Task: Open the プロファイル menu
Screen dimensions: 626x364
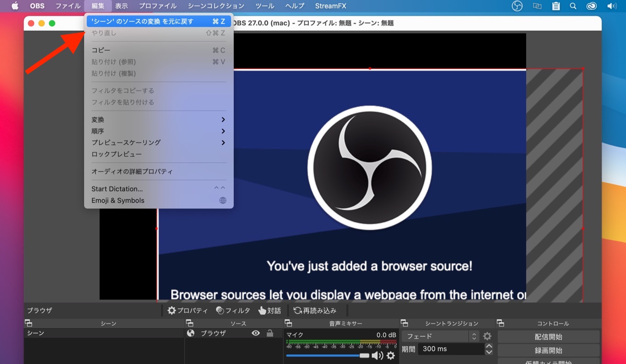Action: (x=158, y=6)
